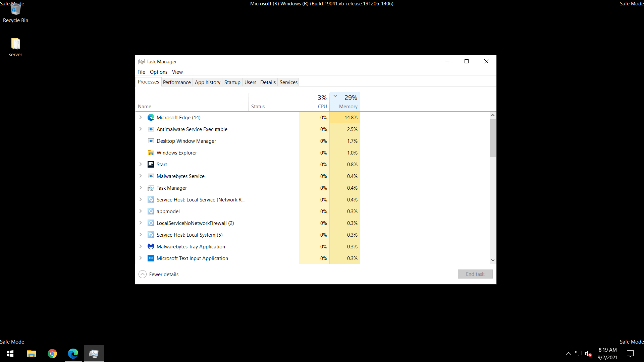This screenshot has width=644, height=362.
Task: Sort processes by the Memory column
Action: tap(348, 107)
